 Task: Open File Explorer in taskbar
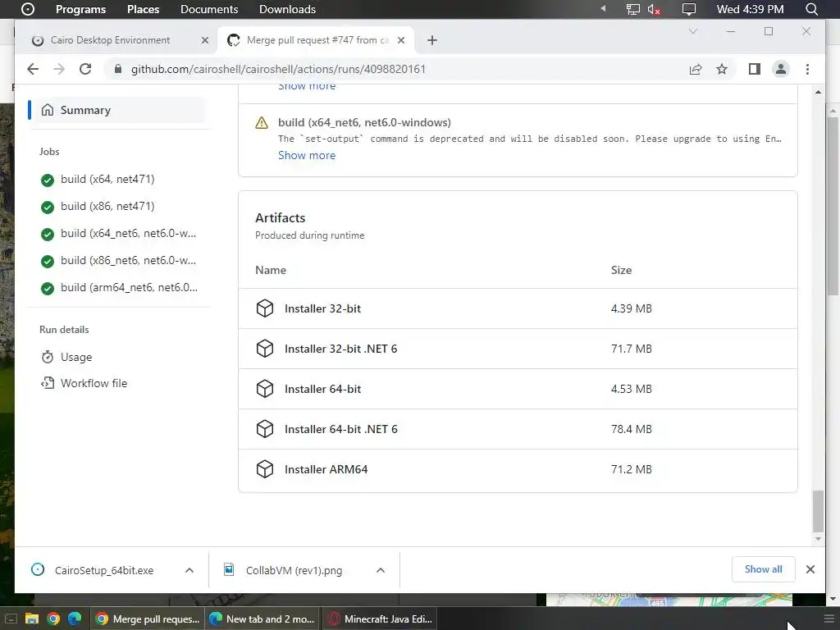[x=32, y=619]
